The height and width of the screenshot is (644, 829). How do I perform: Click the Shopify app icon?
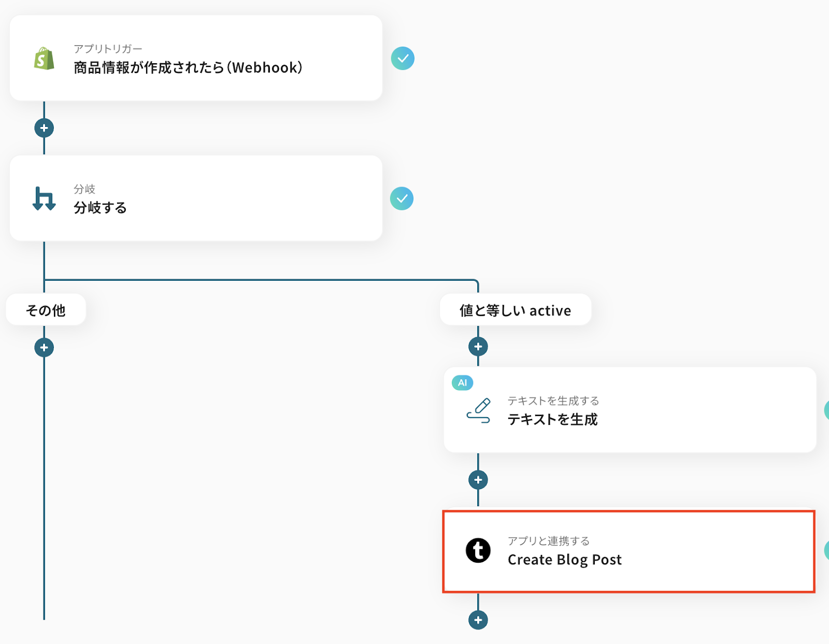click(44, 59)
